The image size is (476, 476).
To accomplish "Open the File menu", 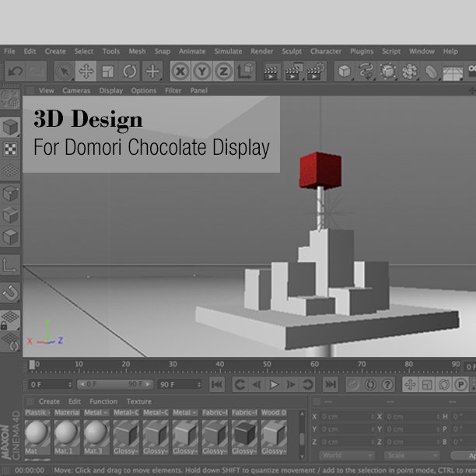I will [x=9, y=51].
